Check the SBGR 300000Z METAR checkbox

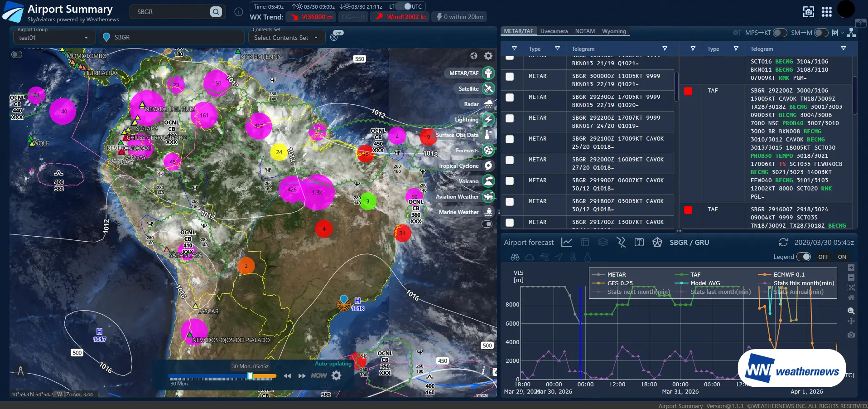pos(510,77)
